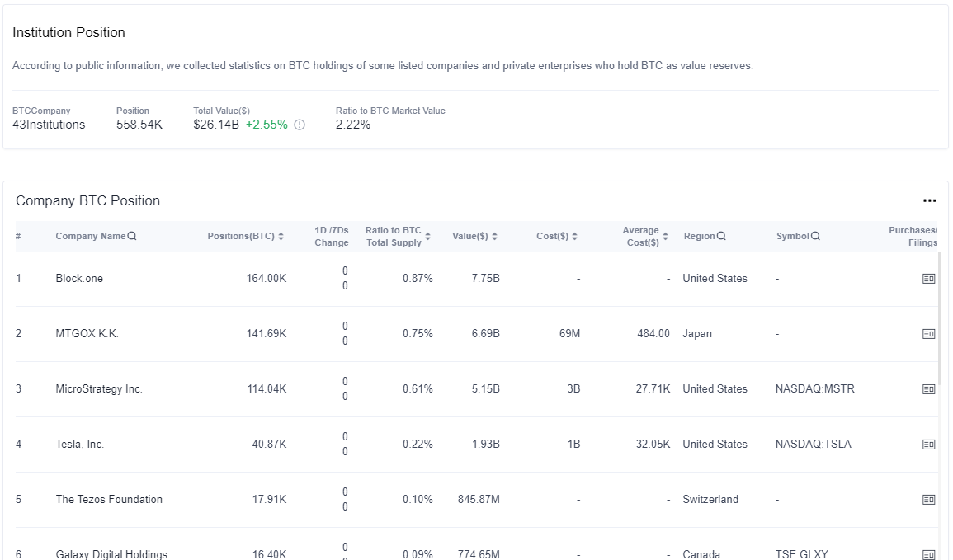Click the Region column search icon

721,236
